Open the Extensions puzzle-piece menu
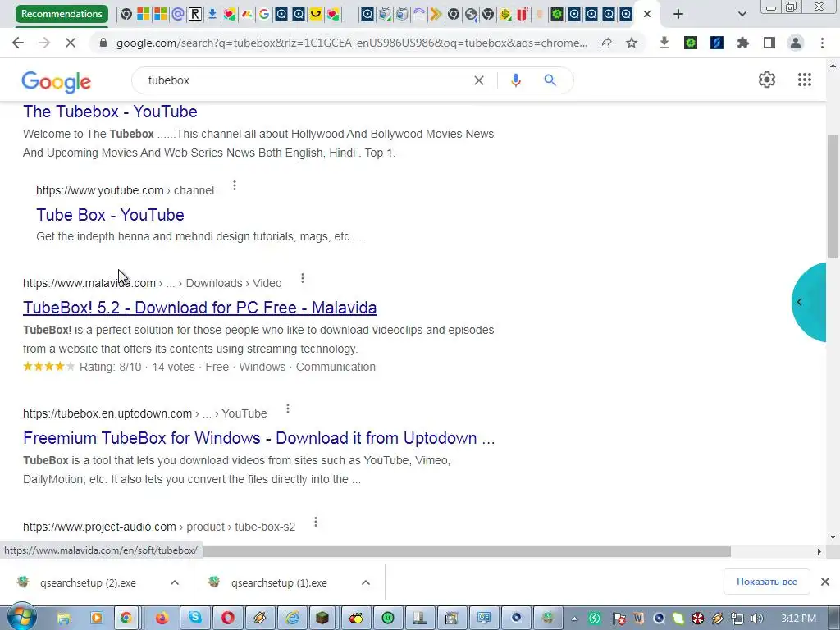 coord(743,43)
